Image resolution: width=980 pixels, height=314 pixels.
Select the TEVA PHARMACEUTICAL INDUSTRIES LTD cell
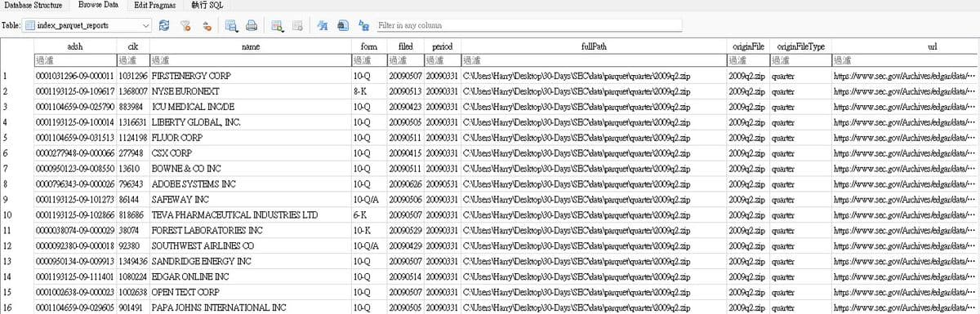tap(250, 214)
